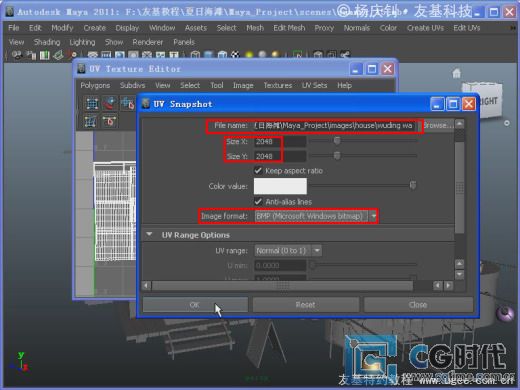Click the Browse button next to File name
The height and width of the screenshot is (390, 520).
click(438, 125)
